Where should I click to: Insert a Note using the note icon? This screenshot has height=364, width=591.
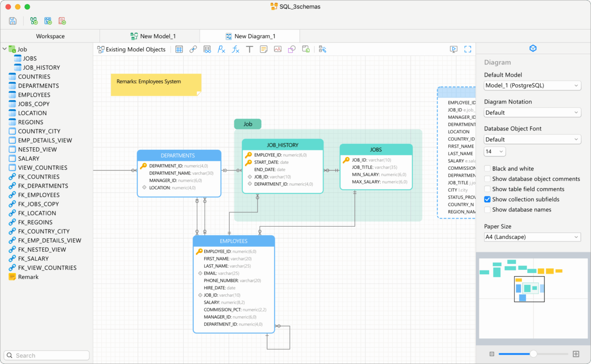(x=264, y=49)
